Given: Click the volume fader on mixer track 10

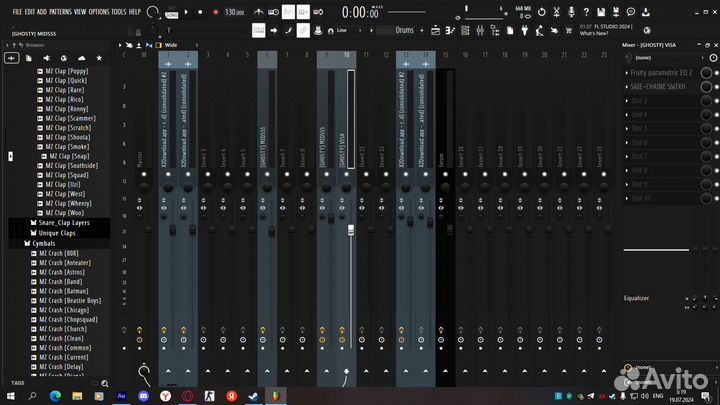Looking at the screenshot, I should [351, 230].
